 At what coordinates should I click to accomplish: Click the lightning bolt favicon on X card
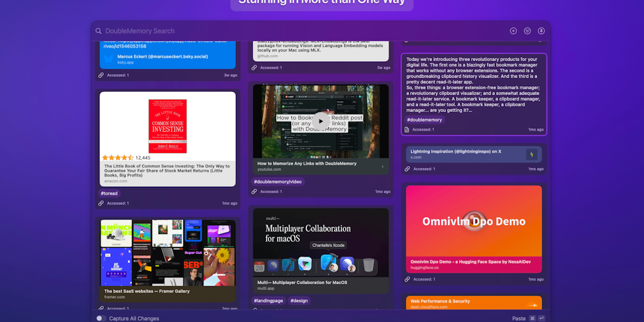531,155
